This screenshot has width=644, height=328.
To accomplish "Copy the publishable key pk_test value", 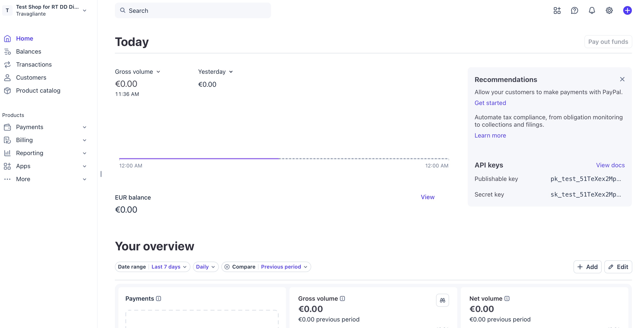I will [x=585, y=179].
